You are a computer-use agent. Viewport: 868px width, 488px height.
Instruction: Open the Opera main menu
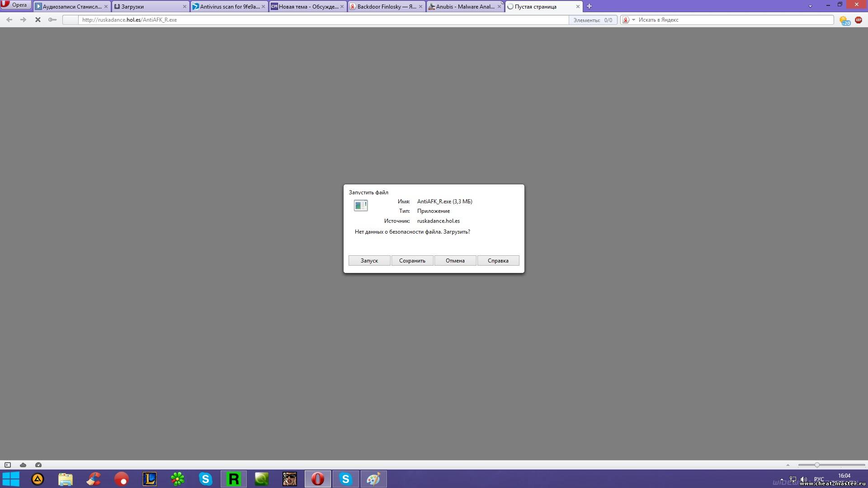click(15, 5)
